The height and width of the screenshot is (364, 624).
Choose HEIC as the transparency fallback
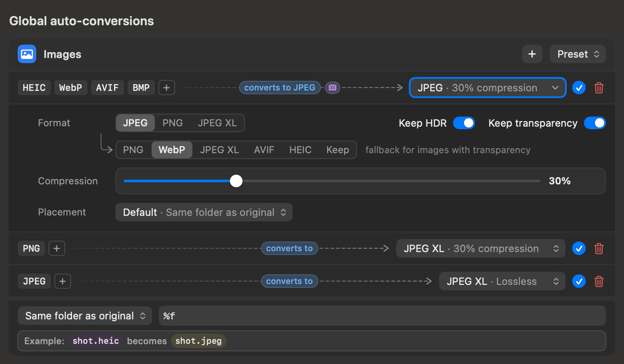(300, 150)
